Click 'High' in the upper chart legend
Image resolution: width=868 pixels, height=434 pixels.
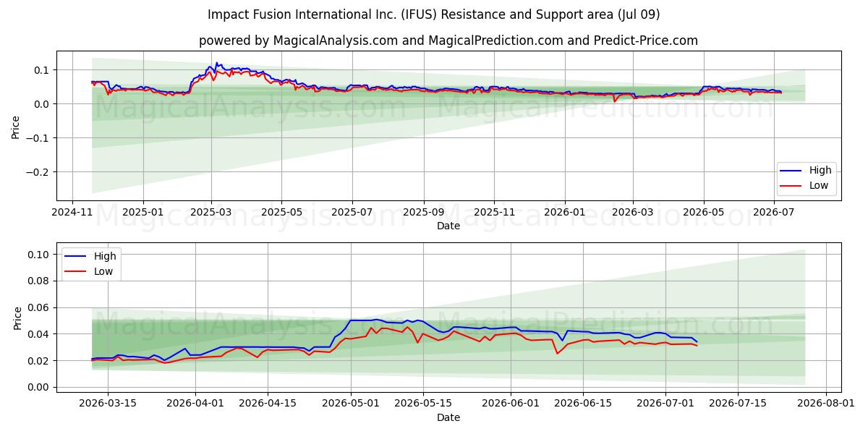point(821,171)
